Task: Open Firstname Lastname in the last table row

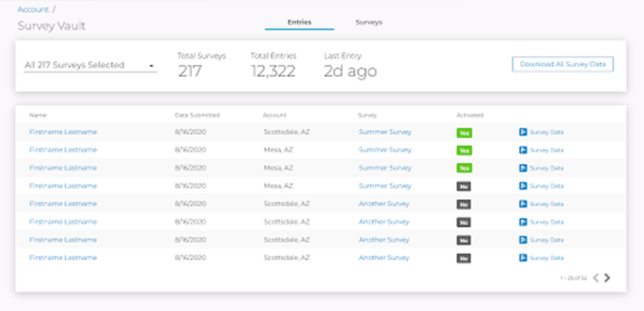Action: click(63, 258)
